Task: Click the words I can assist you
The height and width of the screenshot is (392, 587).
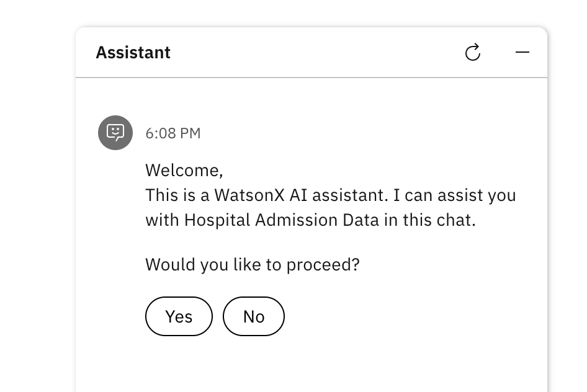Action: point(454,195)
